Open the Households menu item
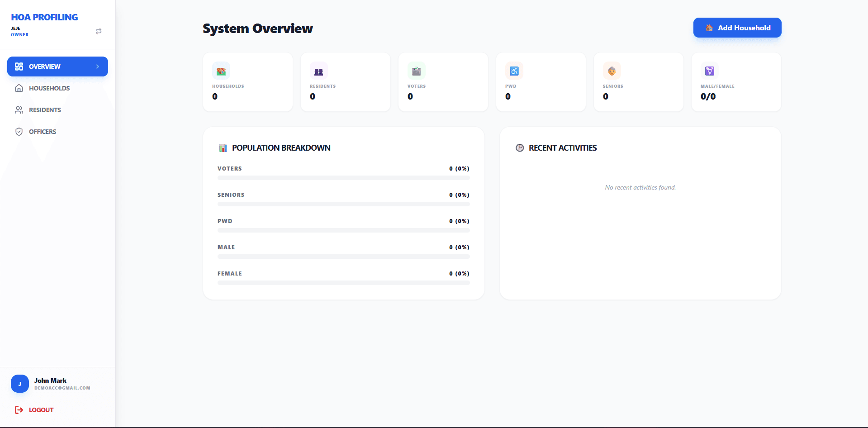The height and width of the screenshot is (428, 868). point(57,88)
